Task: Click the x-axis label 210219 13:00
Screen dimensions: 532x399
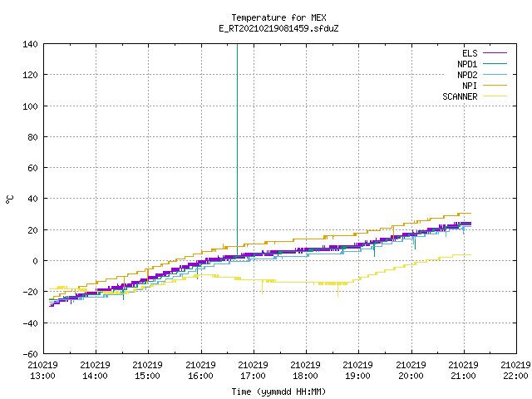Action: [42, 371]
